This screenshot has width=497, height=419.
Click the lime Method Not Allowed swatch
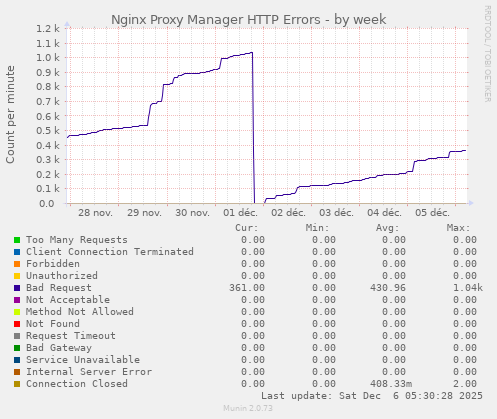(x=17, y=312)
